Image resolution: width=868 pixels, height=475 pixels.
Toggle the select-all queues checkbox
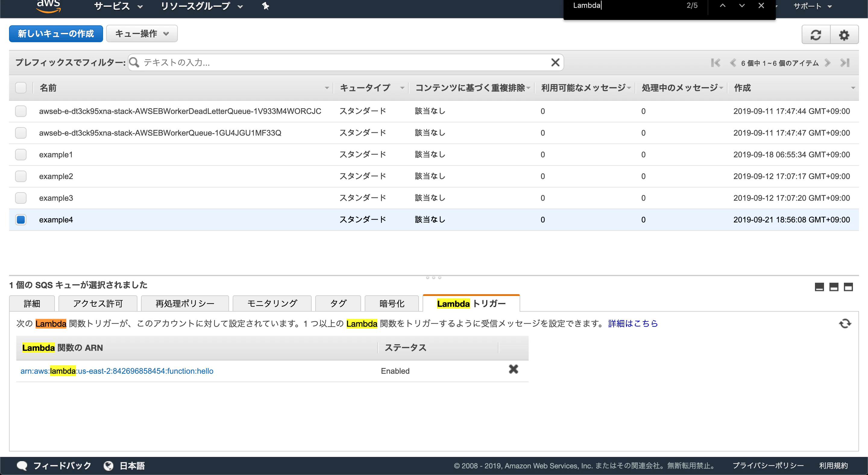pyautogui.click(x=21, y=88)
